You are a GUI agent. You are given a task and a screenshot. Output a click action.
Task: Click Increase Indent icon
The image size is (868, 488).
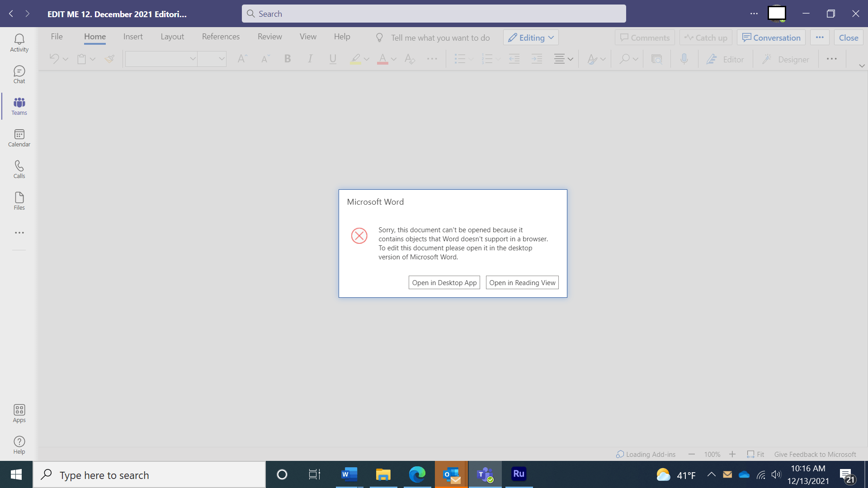tap(537, 59)
